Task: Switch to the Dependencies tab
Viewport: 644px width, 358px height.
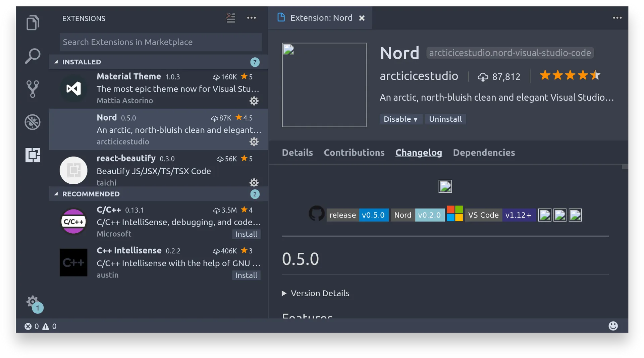Action: point(484,153)
